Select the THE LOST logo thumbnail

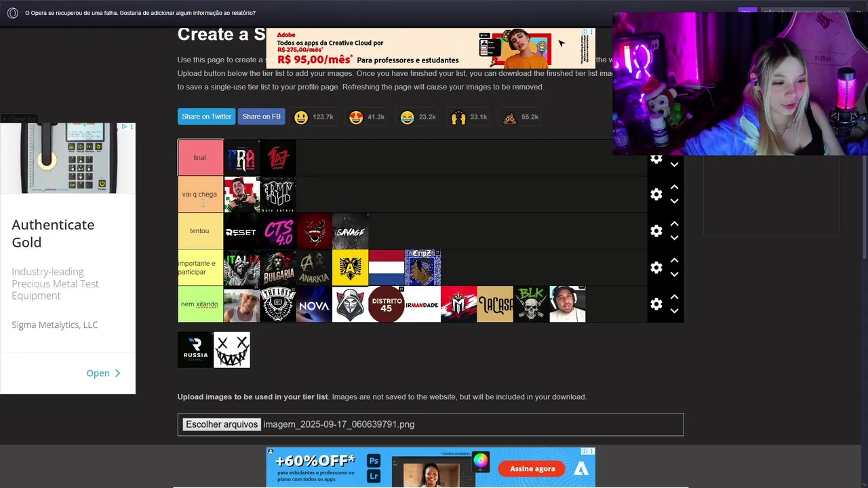pos(278,304)
